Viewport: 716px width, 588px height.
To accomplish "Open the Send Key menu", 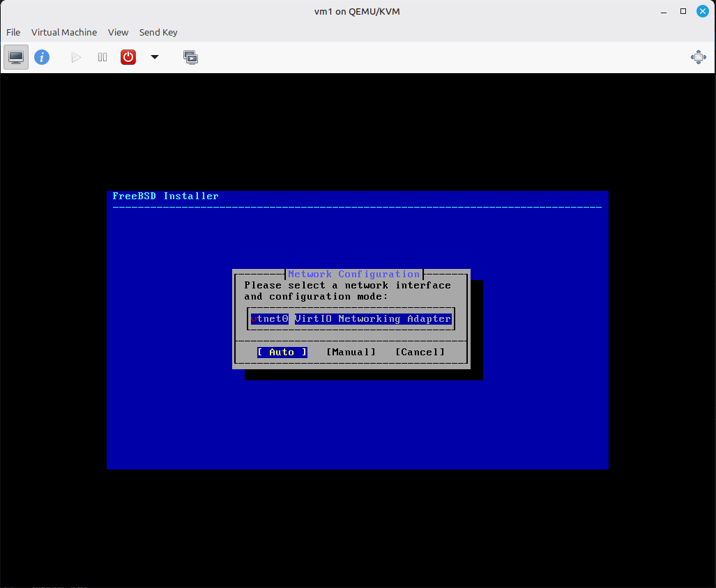I will 158,32.
